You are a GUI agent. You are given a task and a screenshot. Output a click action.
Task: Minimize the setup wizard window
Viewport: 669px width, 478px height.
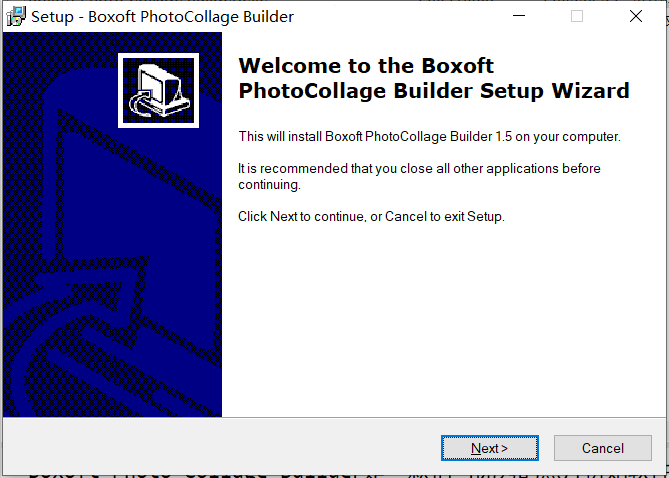click(x=519, y=16)
